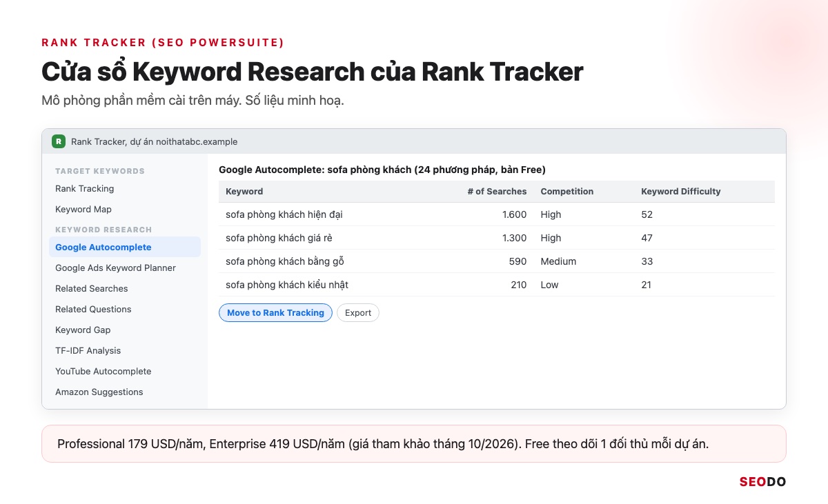Click the green Rank Tracker app icon
The height and width of the screenshot is (504, 828).
click(x=59, y=141)
